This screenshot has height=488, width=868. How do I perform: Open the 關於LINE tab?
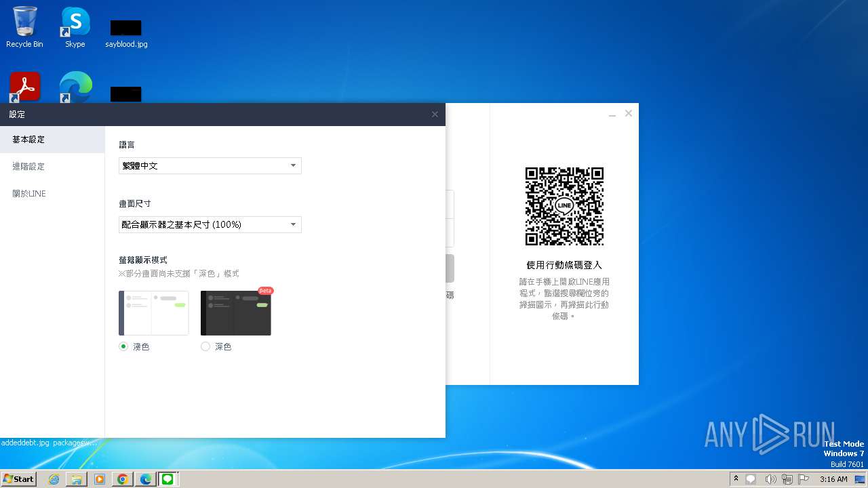[x=52, y=194]
